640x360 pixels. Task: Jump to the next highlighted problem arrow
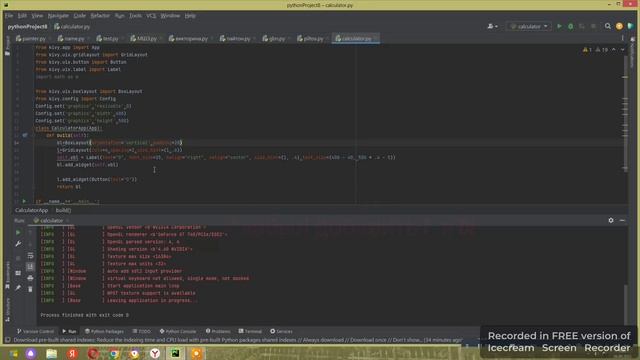click(x=622, y=50)
